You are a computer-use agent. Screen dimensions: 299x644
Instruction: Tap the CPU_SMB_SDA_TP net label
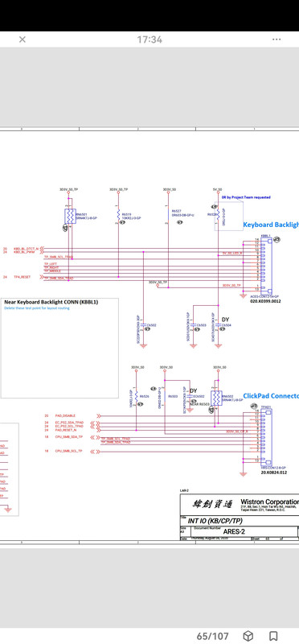(68, 437)
